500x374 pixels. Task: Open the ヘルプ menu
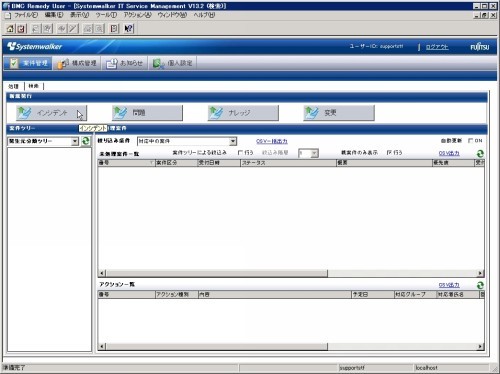coord(204,15)
